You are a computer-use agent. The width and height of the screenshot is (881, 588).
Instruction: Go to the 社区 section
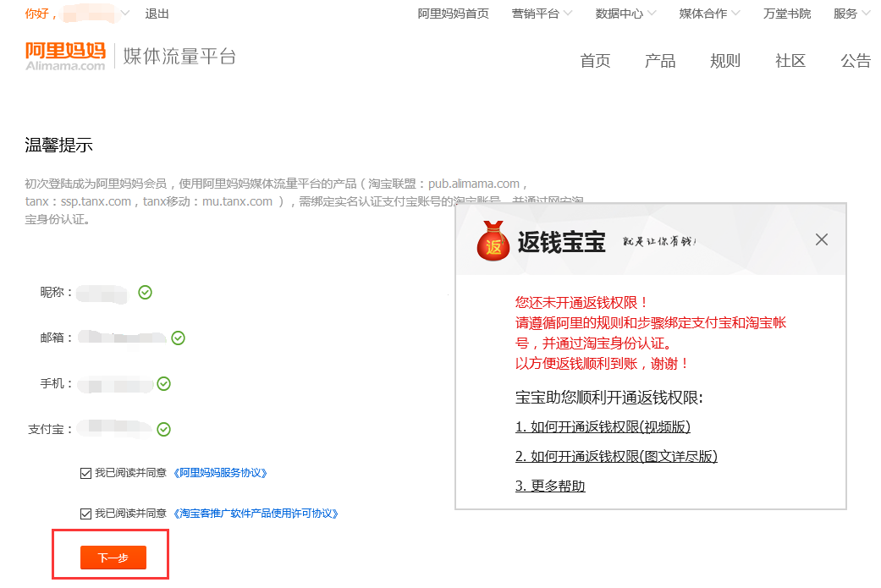coord(790,61)
